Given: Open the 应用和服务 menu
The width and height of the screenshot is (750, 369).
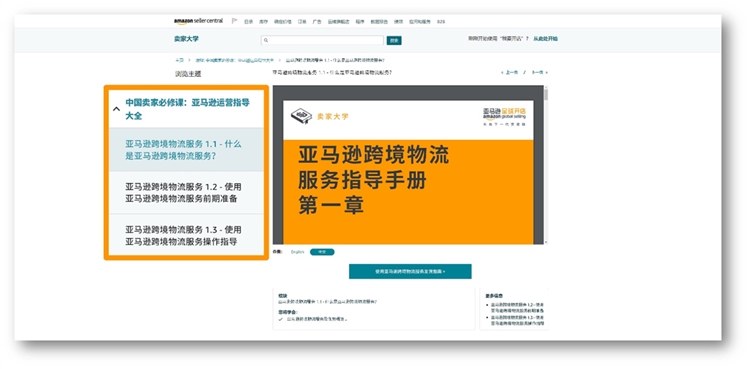Looking at the screenshot, I should point(420,22).
